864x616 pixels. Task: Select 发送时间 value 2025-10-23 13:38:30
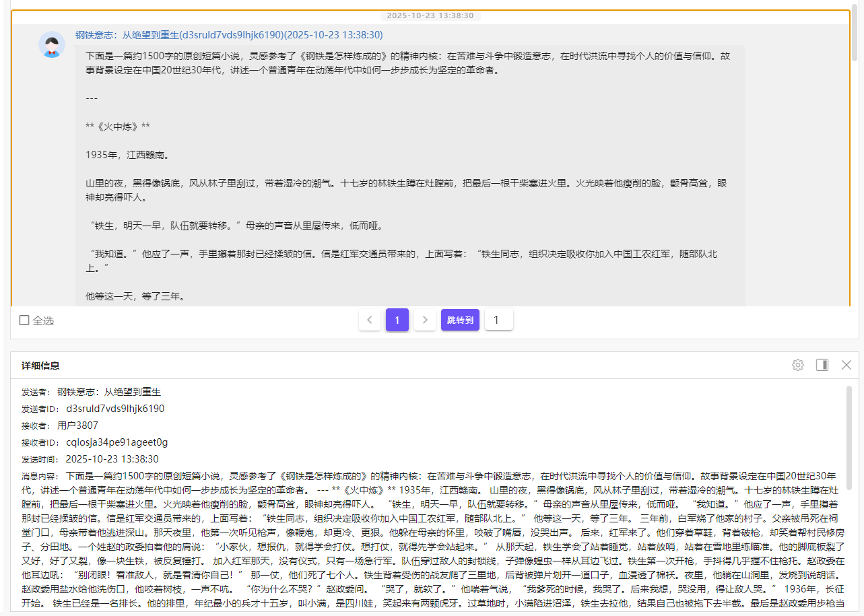click(x=112, y=459)
